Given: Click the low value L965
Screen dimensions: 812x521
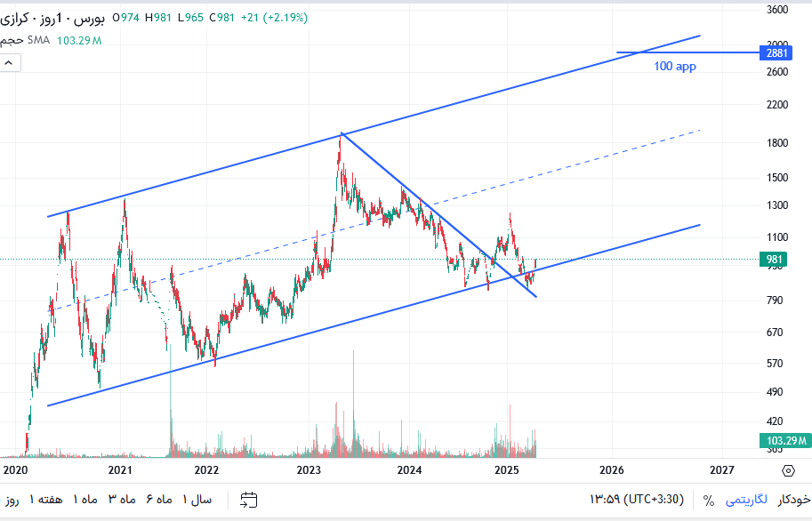Looking at the screenshot, I should [x=190, y=18].
